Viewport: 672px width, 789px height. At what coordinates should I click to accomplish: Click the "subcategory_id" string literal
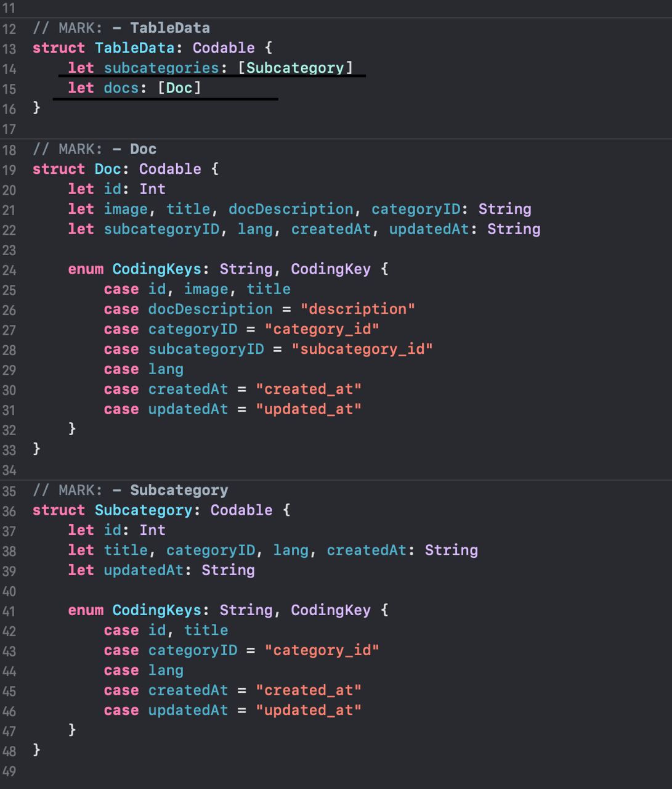coord(362,349)
